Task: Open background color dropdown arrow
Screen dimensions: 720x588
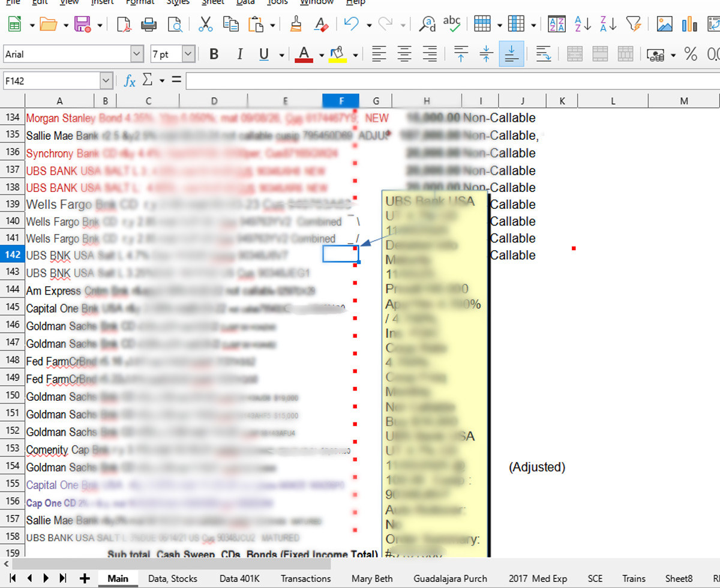Action: pyautogui.click(x=355, y=55)
